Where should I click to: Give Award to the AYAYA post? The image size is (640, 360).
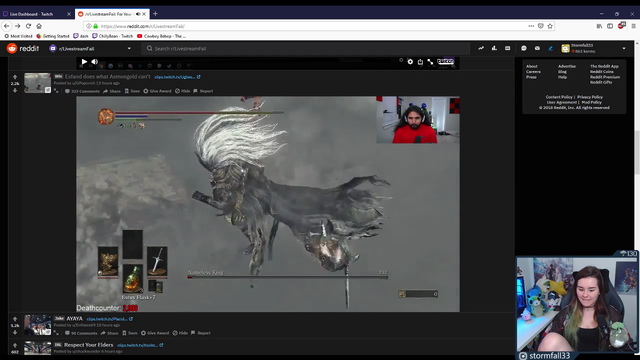tap(155, 333)
